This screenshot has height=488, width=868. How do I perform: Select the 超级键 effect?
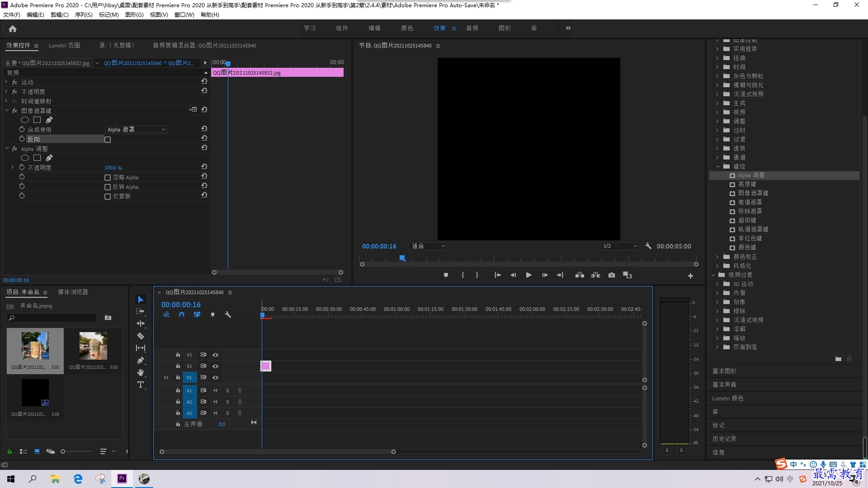click(x=747, y=220)
